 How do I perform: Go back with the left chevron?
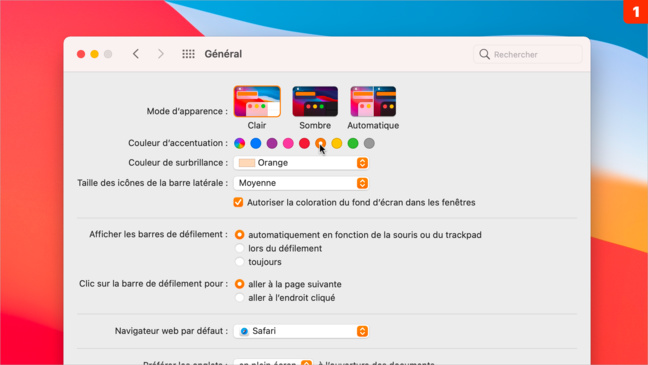136,54
